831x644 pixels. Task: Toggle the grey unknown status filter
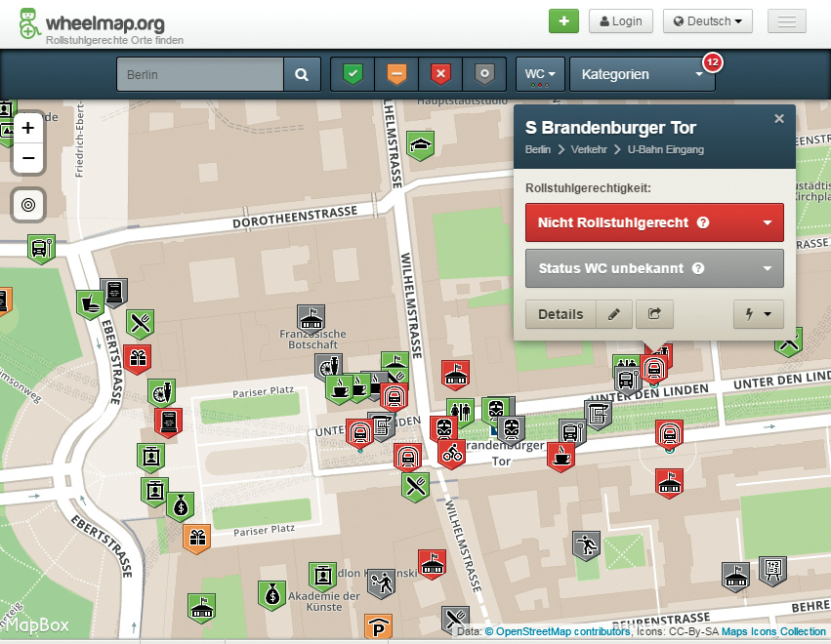[484, 74]
